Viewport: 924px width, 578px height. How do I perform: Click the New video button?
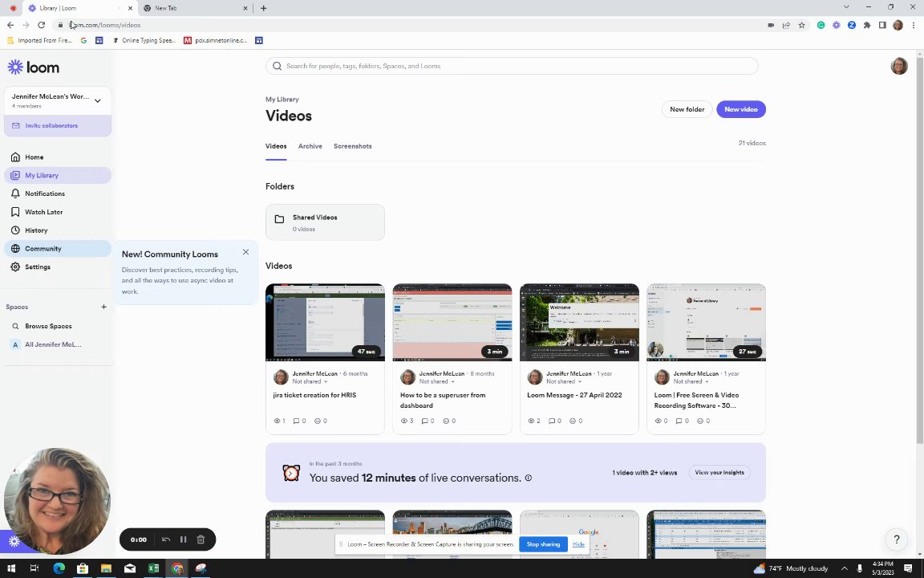click(741, 109)
